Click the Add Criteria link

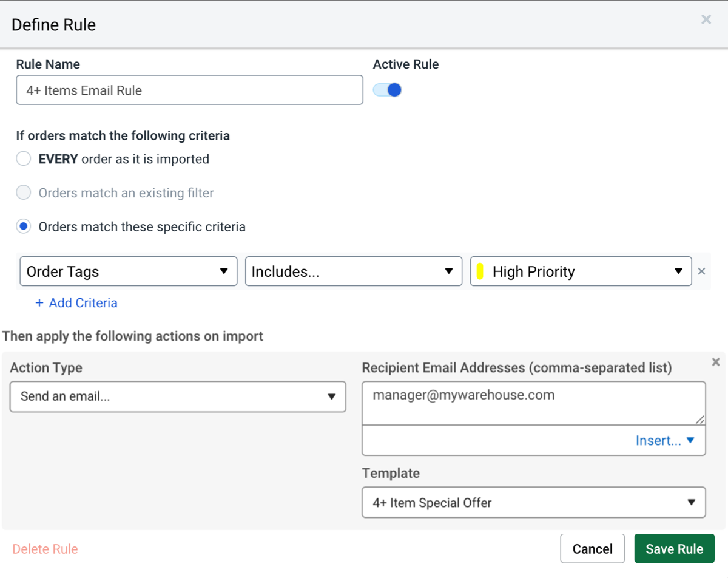tap(76, 303)
